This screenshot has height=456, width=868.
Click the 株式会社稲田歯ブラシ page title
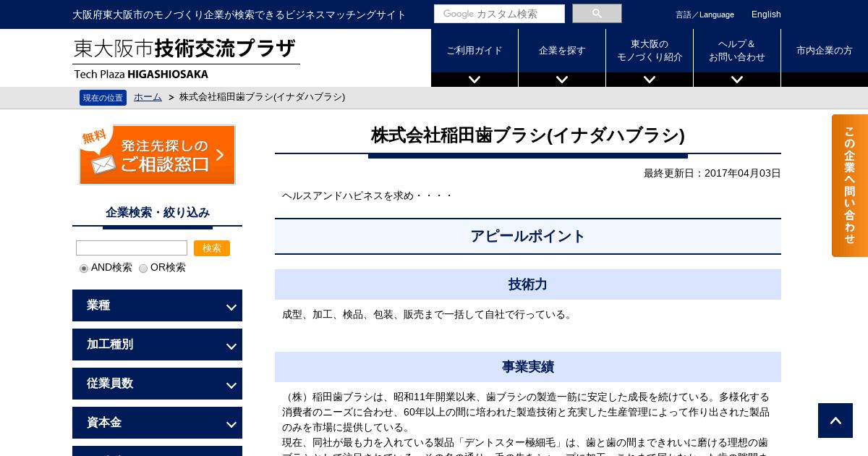click(x=528, y=135)
